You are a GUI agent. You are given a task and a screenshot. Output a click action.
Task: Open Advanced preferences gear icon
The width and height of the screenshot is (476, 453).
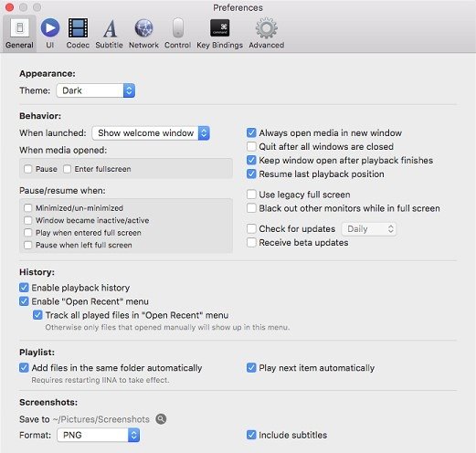click(x=267, y=28)
